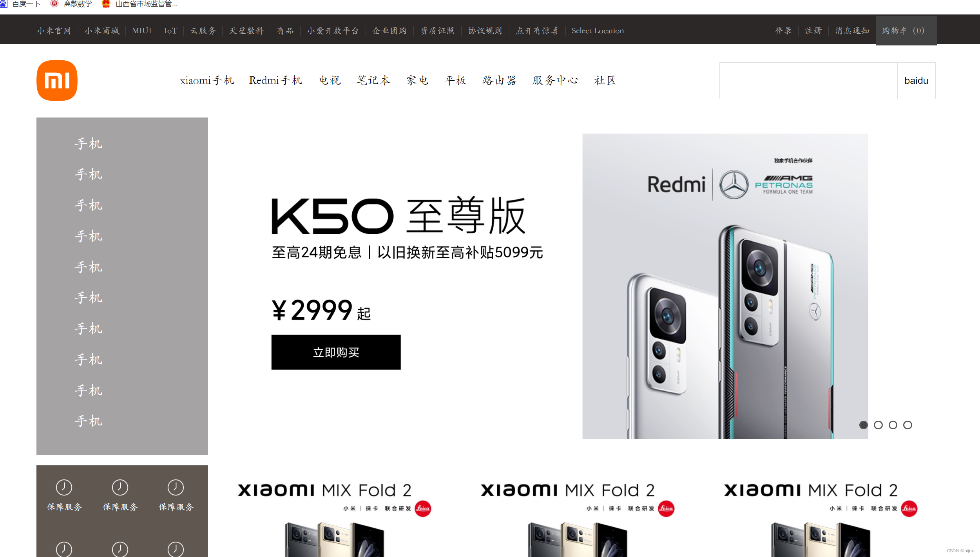Open the Select Location option

pyautogui.click(x=598, y=31)
